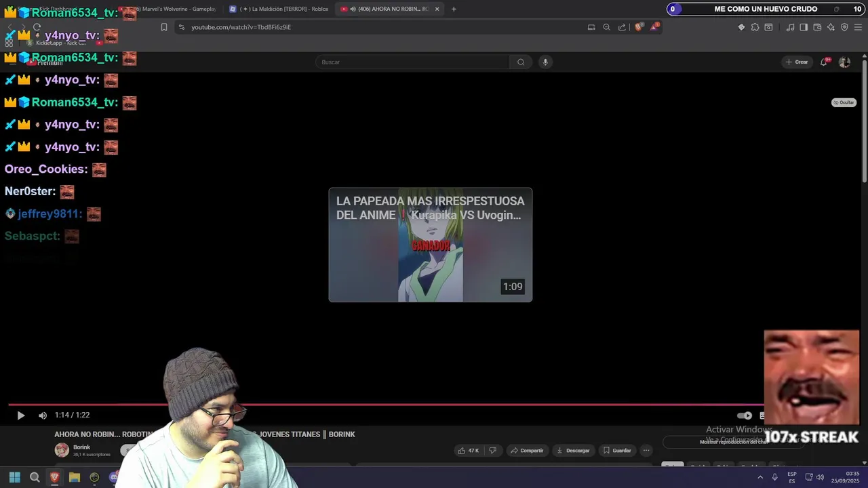Click Oreo_Cookies chat username
Screen dimensions: 868x488
(x=46, y=169)
